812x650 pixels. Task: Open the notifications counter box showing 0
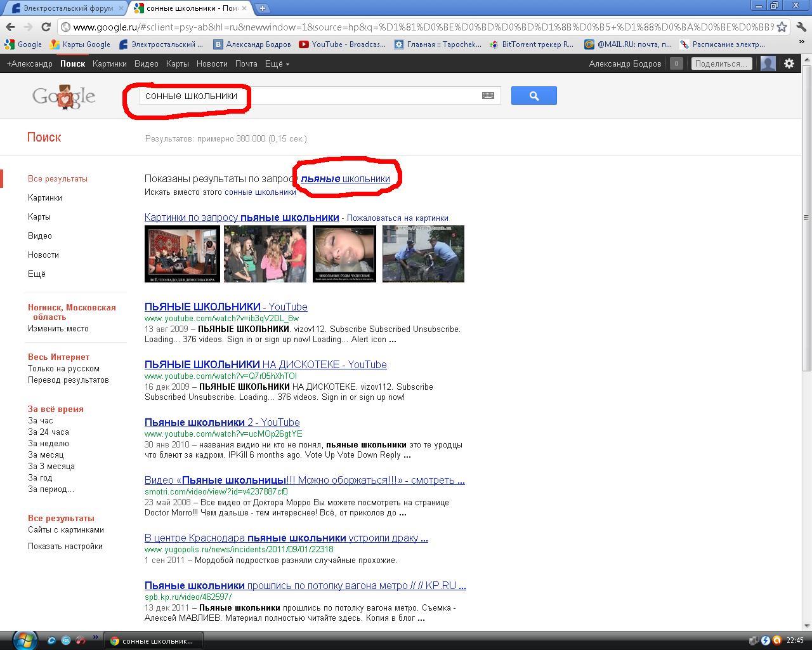(677, 63)
